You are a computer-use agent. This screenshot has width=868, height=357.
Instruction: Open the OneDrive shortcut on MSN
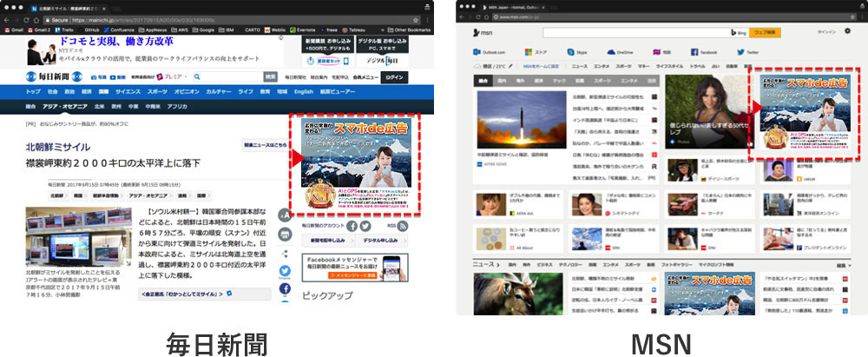612,52
